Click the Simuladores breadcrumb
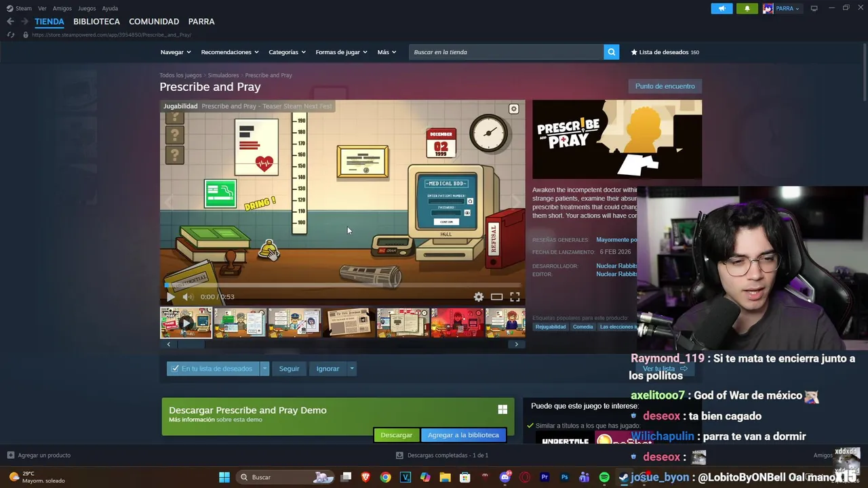The image size is (868, 488). 223,75
